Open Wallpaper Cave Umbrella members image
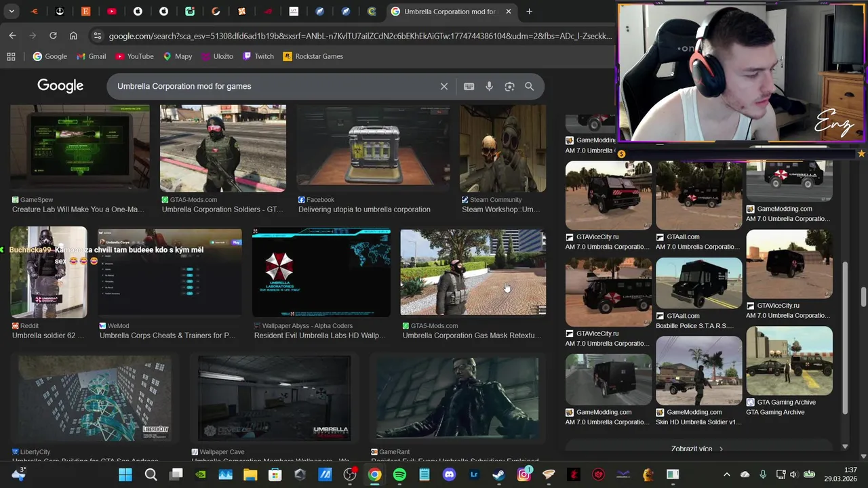 point(275,399)
